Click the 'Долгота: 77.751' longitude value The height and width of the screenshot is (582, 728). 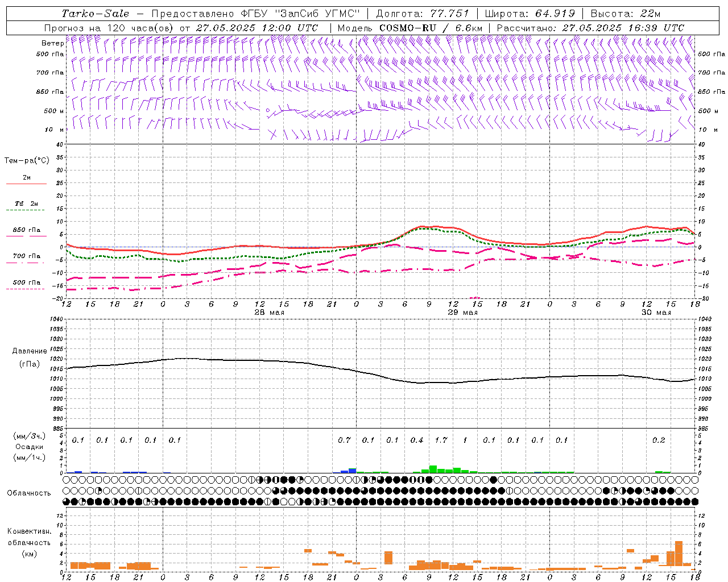pos(423,14)
